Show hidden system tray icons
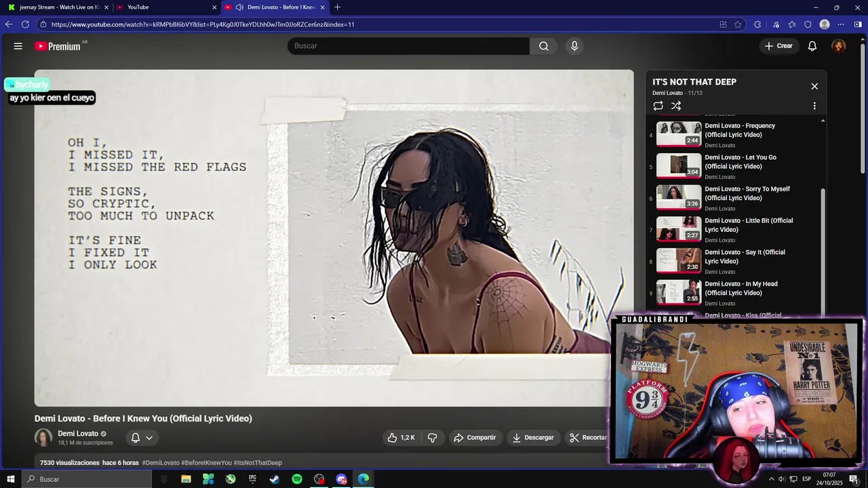The width and height of the screenshot is (868, 488). point(771,479)
